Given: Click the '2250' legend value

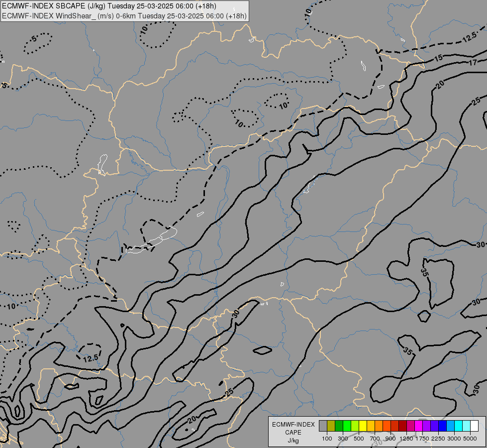Looking at the screenshot, I should tap(438, 439).
